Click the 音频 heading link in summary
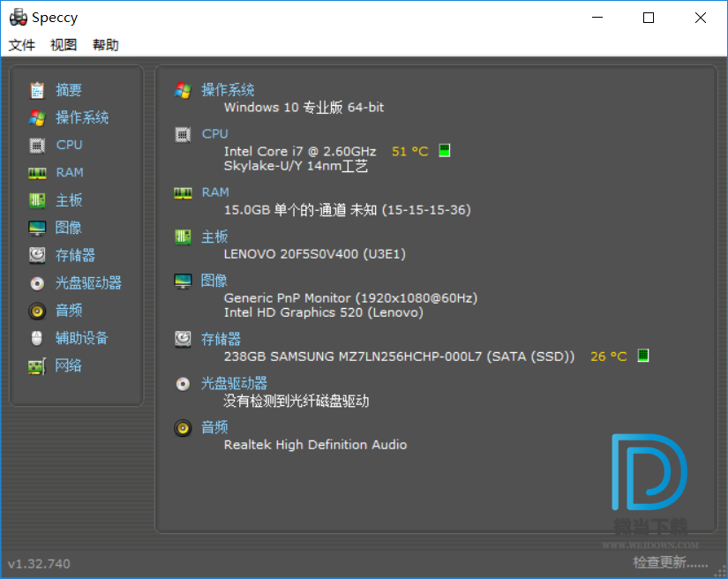The image size is (728, 579). coord(214,428)
